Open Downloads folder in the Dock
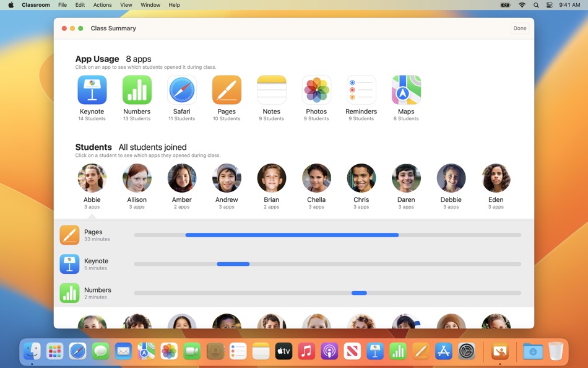 pos(533,351)
